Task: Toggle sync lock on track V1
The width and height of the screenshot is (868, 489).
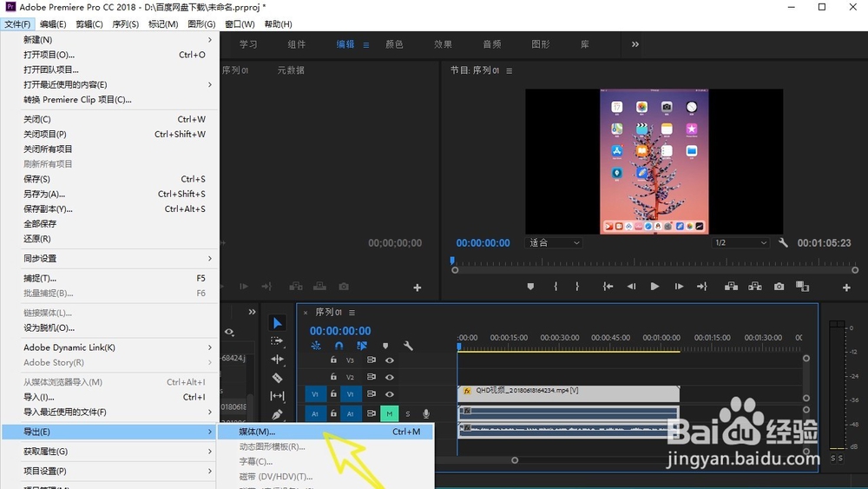Action: (371, 393)
